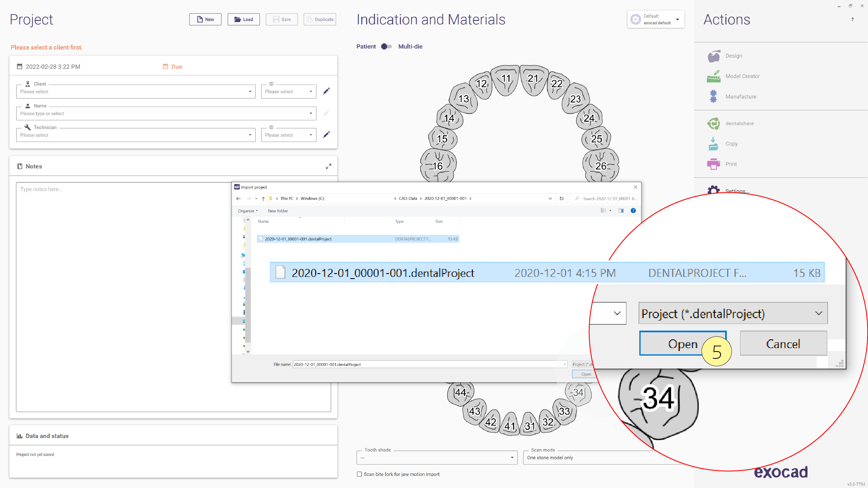Expand the address bar history dropdown
Screen dimensions: 868x488
(550, 199)
